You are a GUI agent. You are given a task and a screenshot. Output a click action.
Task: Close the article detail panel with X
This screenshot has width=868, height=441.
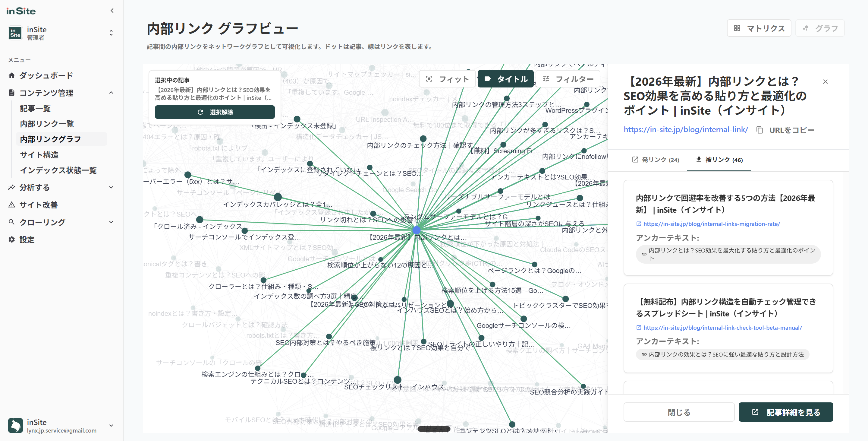826,81
